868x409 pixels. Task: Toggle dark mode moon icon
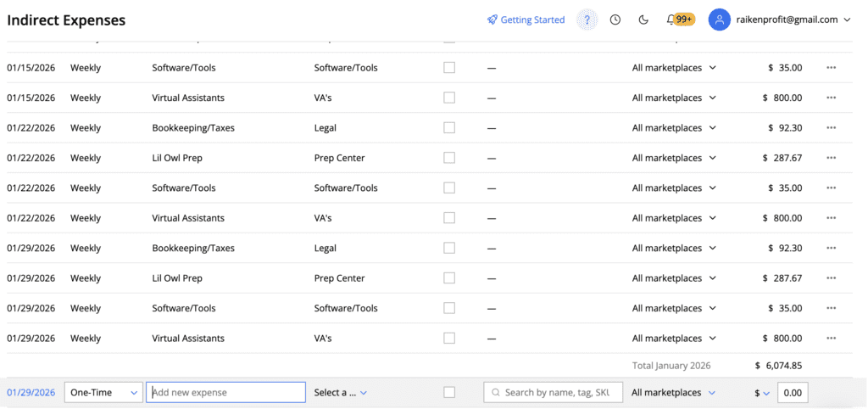(643, 20)
